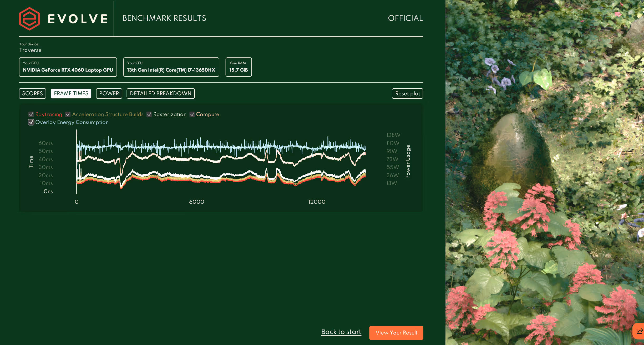Image resolution: width=644 pixels, height=345 pixels.
Task: Open the POWER tab
Action: pos(109,93)
